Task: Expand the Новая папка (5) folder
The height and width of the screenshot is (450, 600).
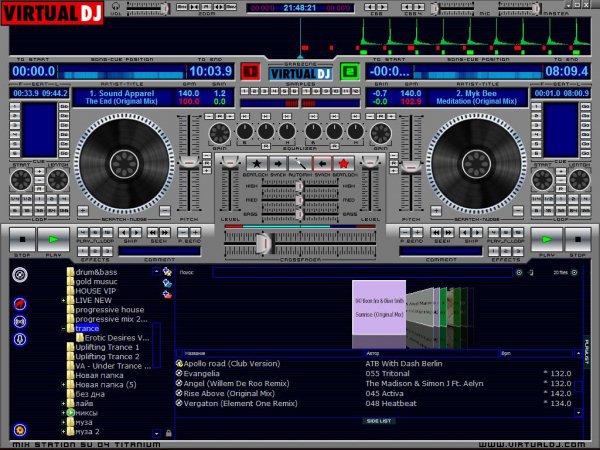Action: (x=64, y=385)
